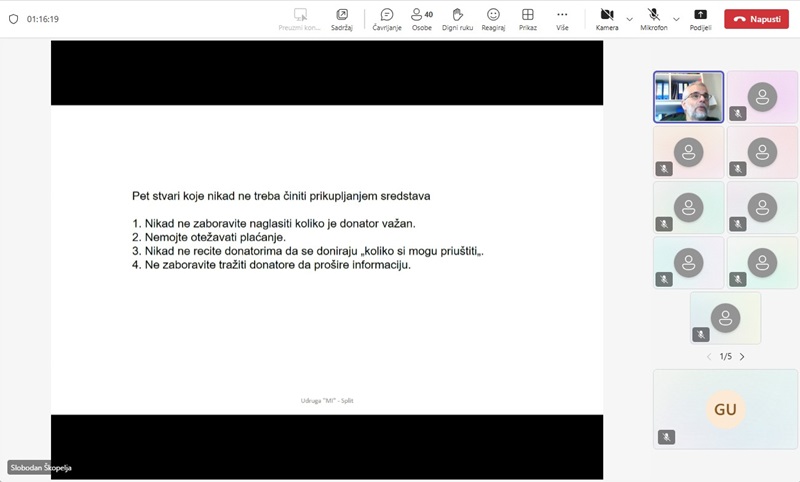Leave the meeting with Napusti
Image resolution: width=800 pixels, height=482 pixels.
pos(756,19)
